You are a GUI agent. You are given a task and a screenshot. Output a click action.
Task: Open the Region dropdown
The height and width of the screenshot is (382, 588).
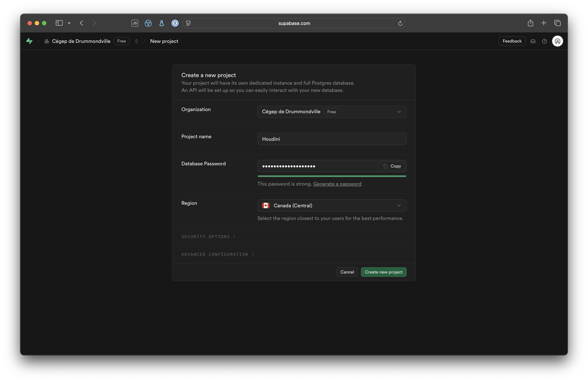tap(332, 205)
